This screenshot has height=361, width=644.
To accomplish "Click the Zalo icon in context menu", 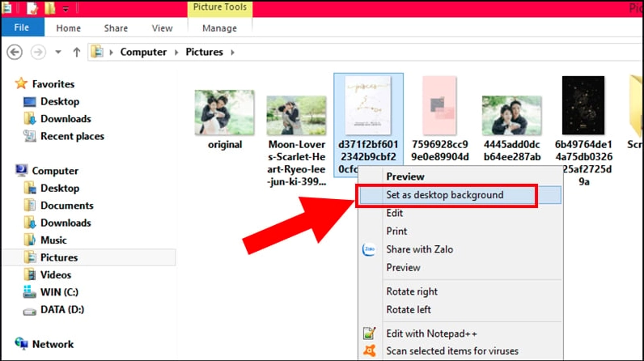I will click(x=369, y=250).
